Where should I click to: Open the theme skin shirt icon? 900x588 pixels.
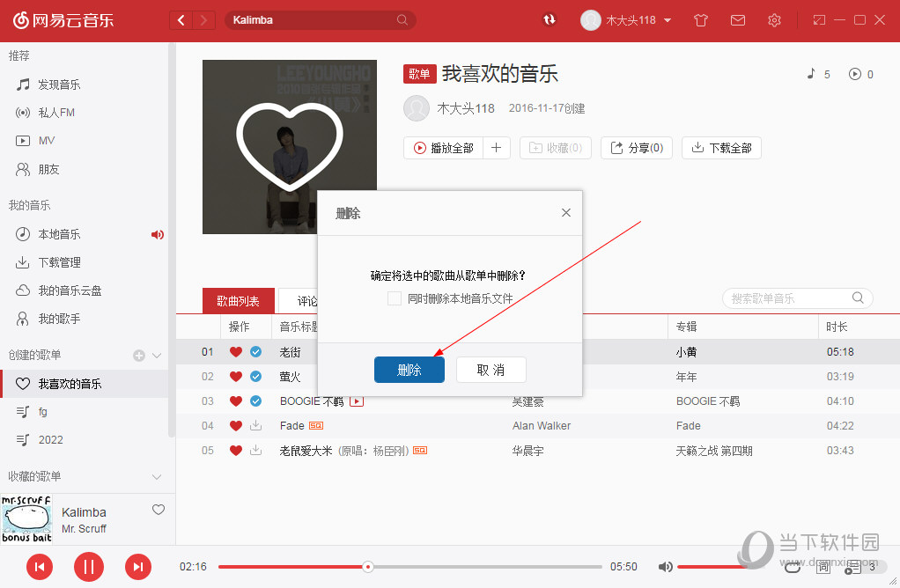[x=701, y=19]
